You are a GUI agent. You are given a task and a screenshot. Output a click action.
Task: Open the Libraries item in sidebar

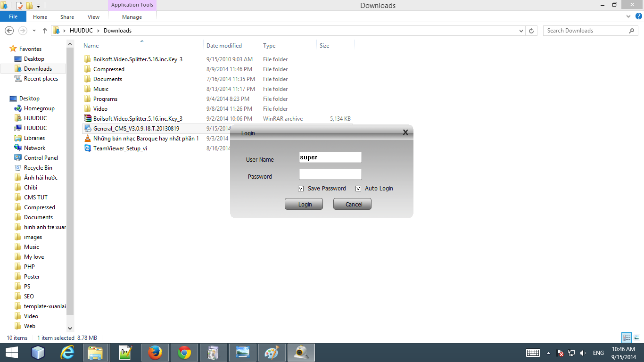click(30, 138)
